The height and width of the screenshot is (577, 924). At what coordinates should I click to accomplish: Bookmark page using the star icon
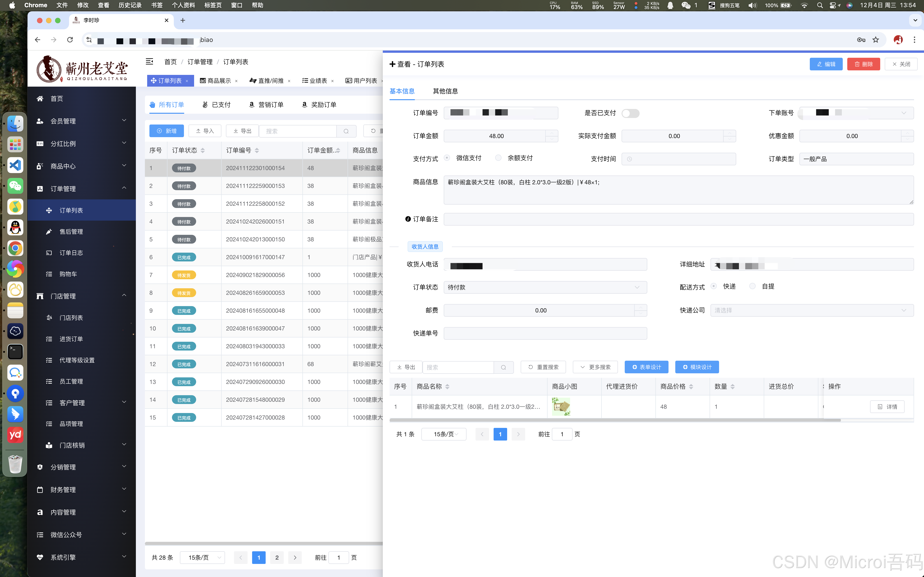coord(875,40)
